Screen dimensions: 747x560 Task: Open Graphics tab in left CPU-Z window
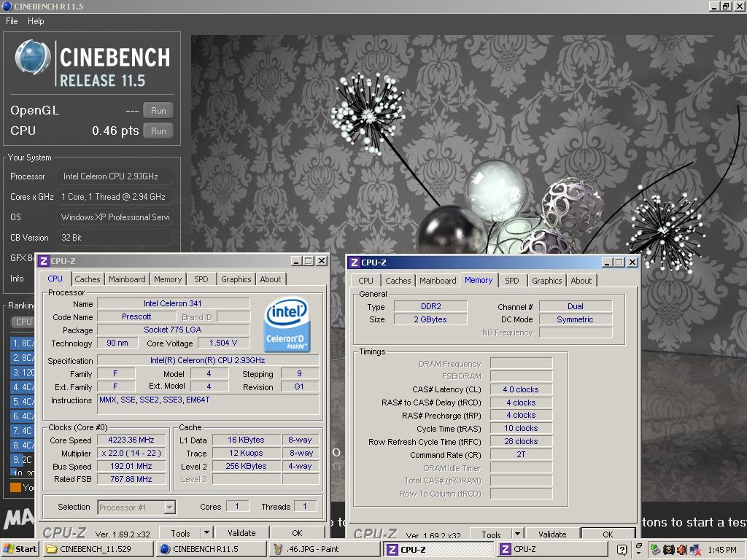(236, 279)
